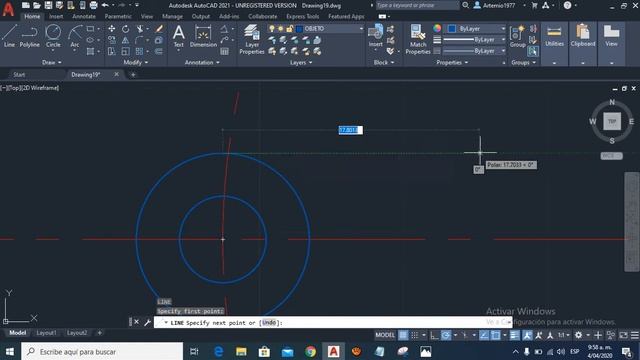The image size is (640, 360).
Task: Toggle drawing grid display in status bar
Action: click(403, 335)
